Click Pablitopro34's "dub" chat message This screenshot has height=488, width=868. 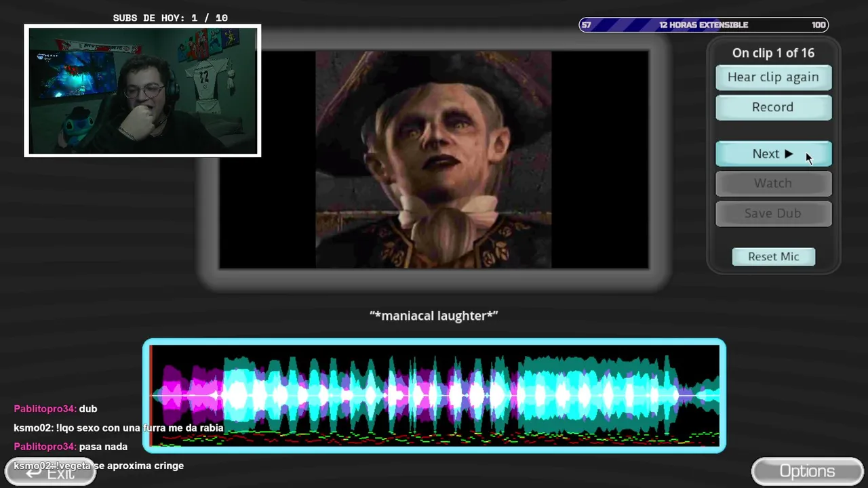(56, 409)
